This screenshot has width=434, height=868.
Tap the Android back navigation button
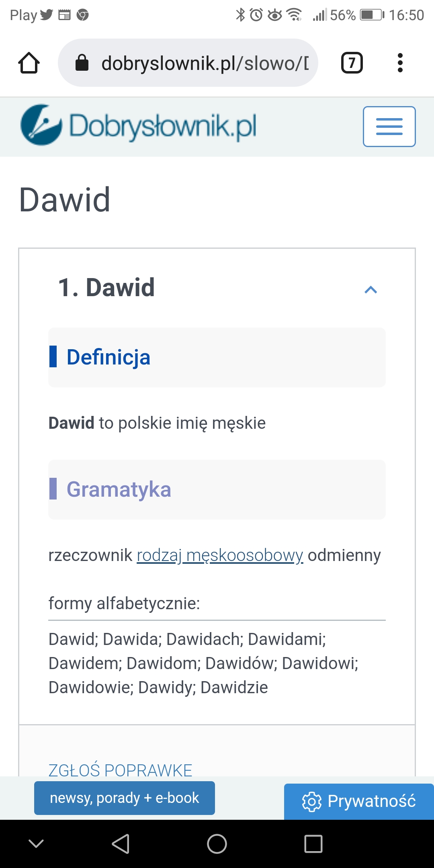coord(121,843)
